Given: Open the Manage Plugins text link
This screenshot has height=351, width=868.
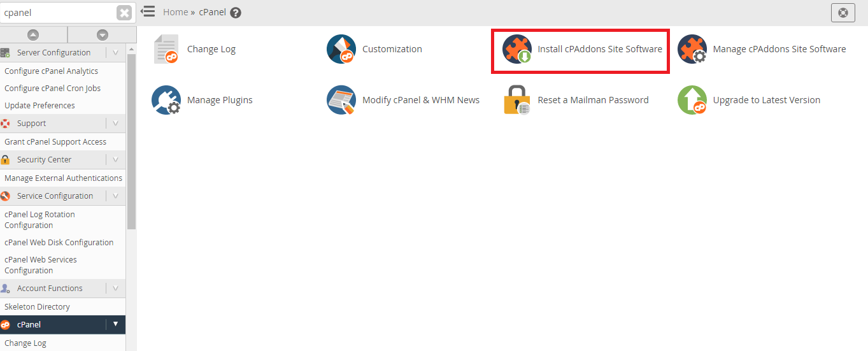Looking at the screenshot, I should 220,100.
